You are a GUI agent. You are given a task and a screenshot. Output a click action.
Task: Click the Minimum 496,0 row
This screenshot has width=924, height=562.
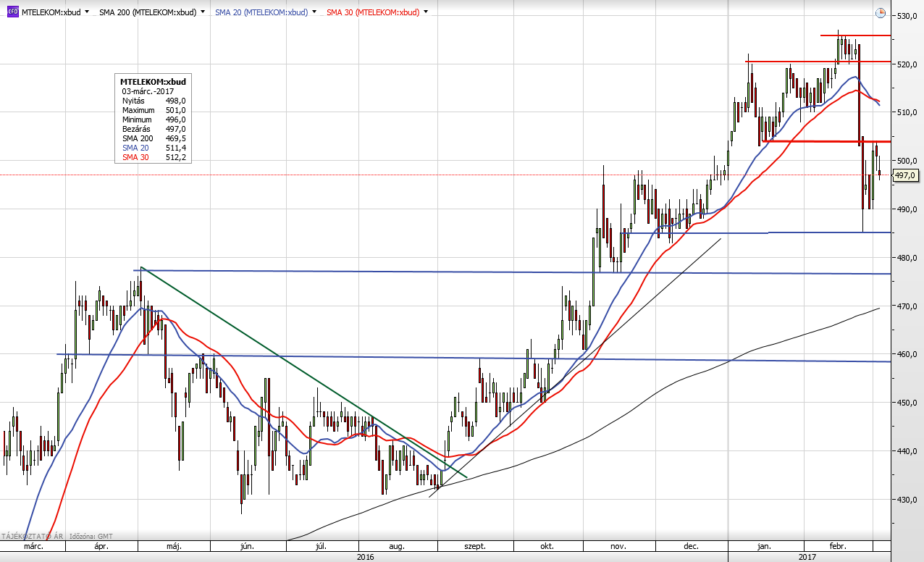tap(154, 119)
